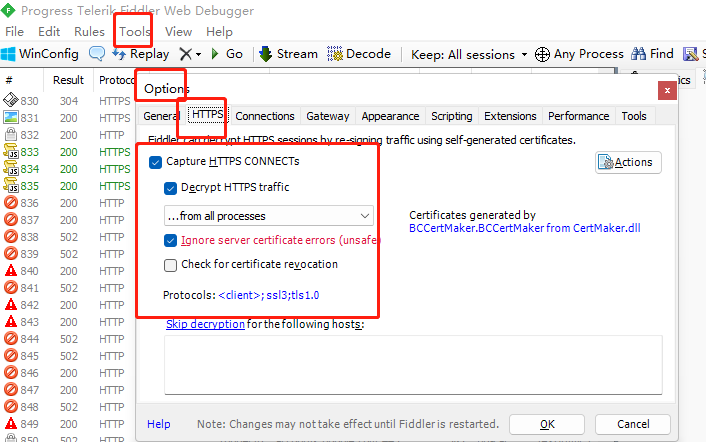Click the blocked icon for session 836
Screen dimensions: 706x442
pyautogui.click(x=11, y=203)
